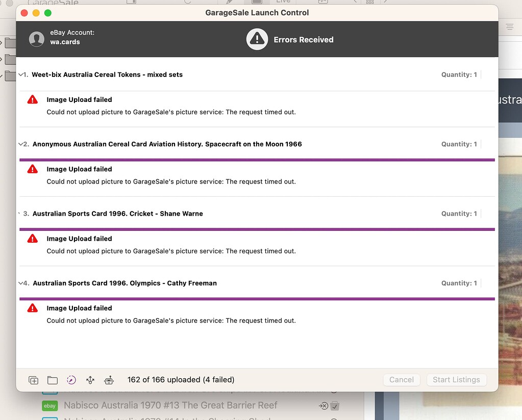The image size is (522, 420).
Task: Click error icon under Weet-bix Cereal Tokens listing
Action: 33,99
